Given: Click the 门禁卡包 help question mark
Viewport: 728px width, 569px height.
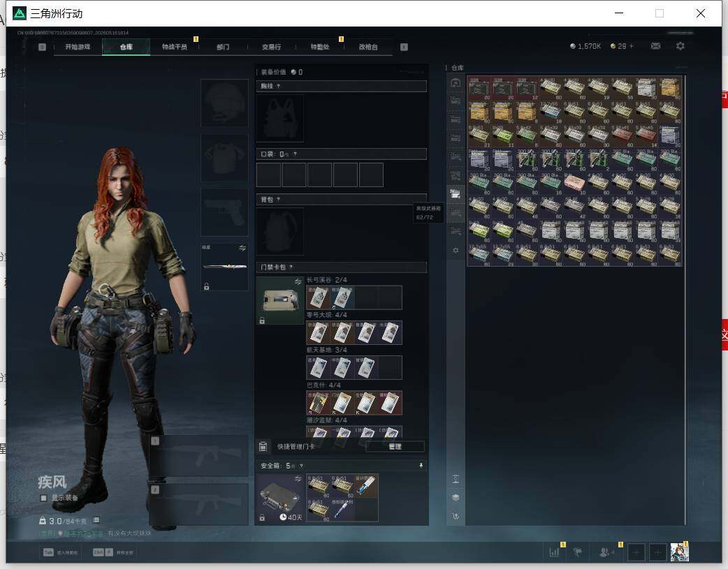Looking at the screenshot, I should click(291, 267).
